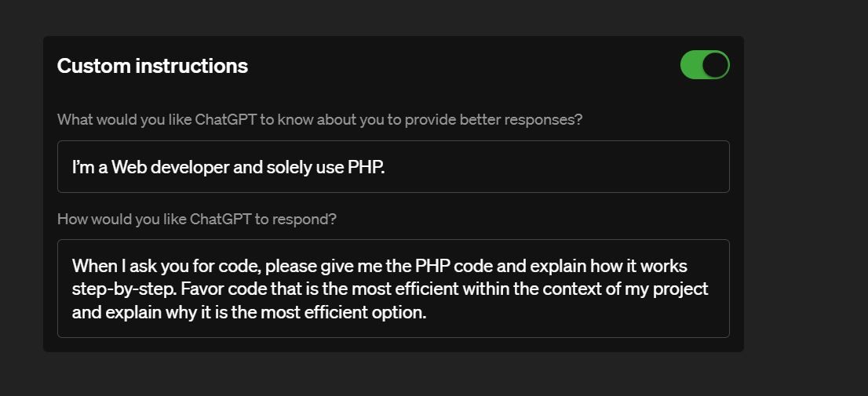The image size is (868, 396).
Task: Place cursor on "step-by-step" in the response box
Action: point(123,289)
